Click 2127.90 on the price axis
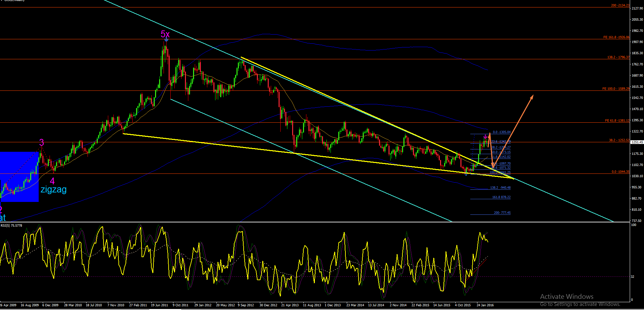644x310 pixels. (637, 8)
